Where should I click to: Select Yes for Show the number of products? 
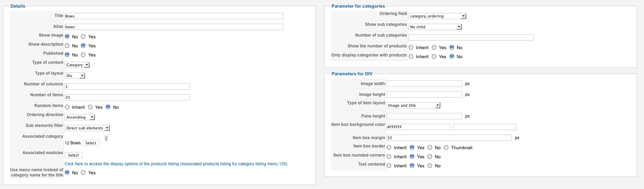coord(434,47)
